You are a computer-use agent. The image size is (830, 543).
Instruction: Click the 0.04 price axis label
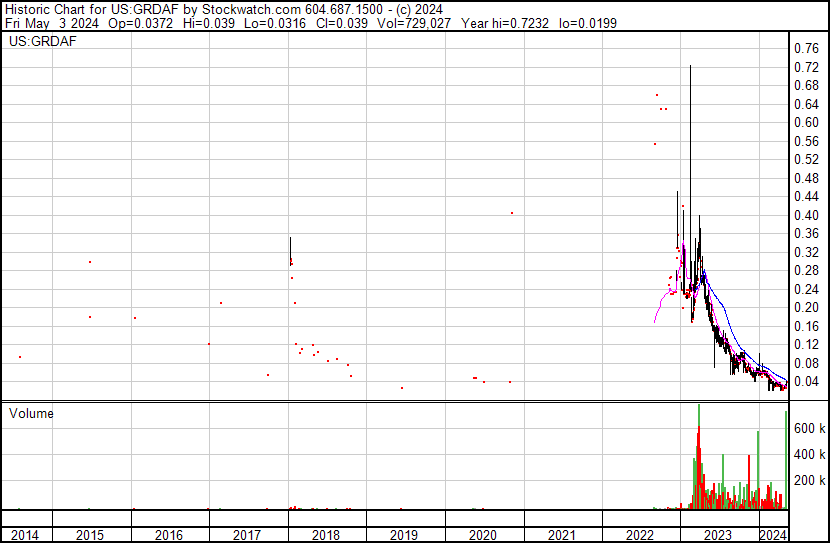[805, 382]
